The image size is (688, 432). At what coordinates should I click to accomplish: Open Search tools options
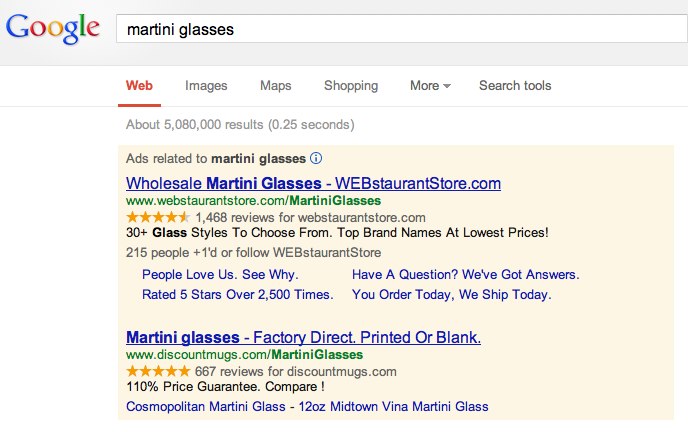515,86
